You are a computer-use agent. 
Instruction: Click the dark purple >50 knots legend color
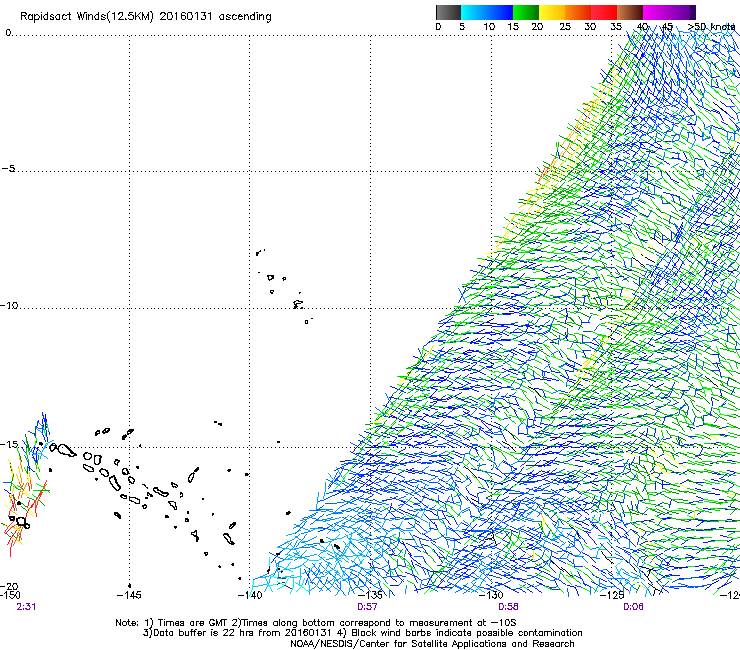point(692,12)
